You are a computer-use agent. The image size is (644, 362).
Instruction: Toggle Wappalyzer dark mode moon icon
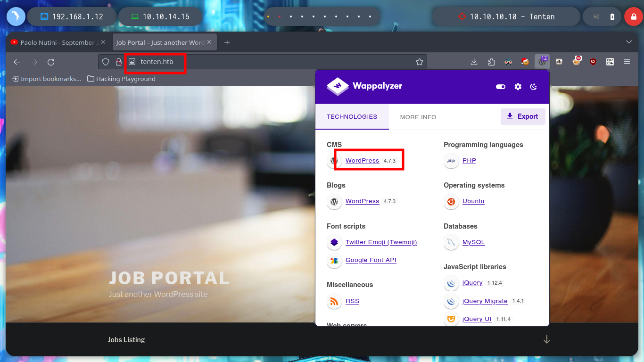pos(534,87)
